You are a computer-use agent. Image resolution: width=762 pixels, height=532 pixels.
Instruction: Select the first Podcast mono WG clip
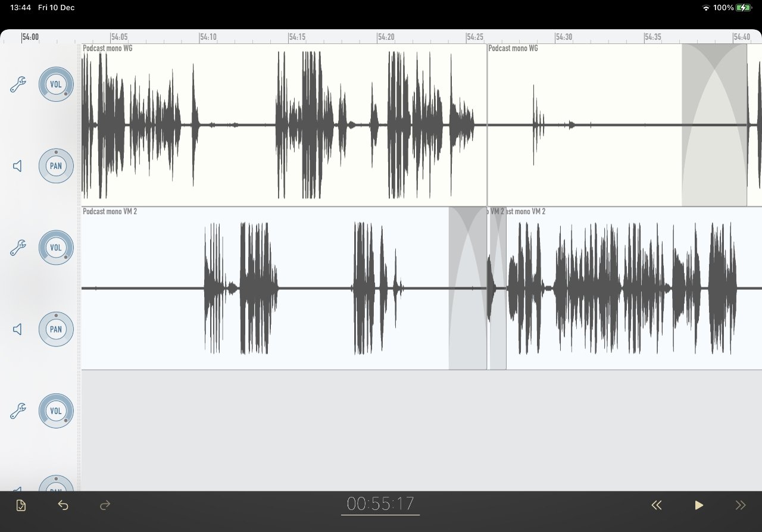tap(284, 125)
